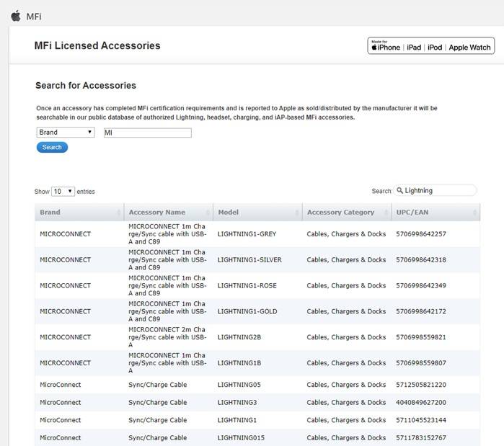Select model cell LIGHTNING015
The height and width of the screenshot is (446, 504).
click(x=241, y=437)
